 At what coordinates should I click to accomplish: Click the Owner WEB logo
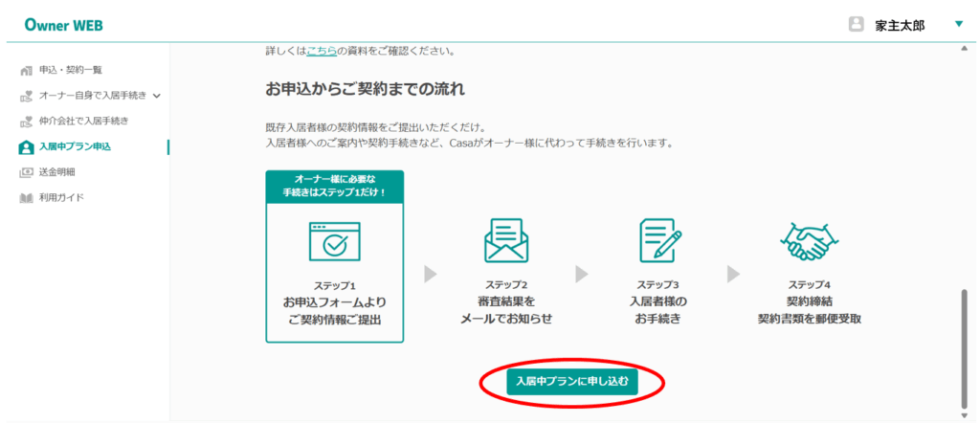point(64,24)
